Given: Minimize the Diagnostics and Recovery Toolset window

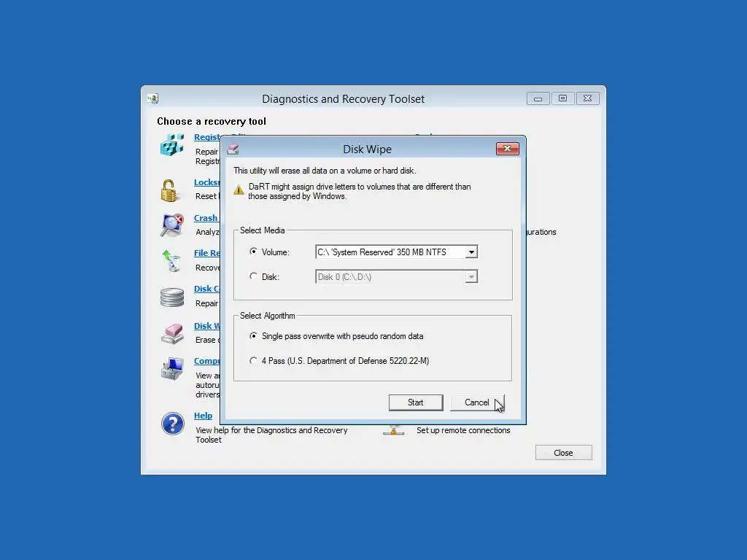Looking at the screenshot, I should (538, 98).
